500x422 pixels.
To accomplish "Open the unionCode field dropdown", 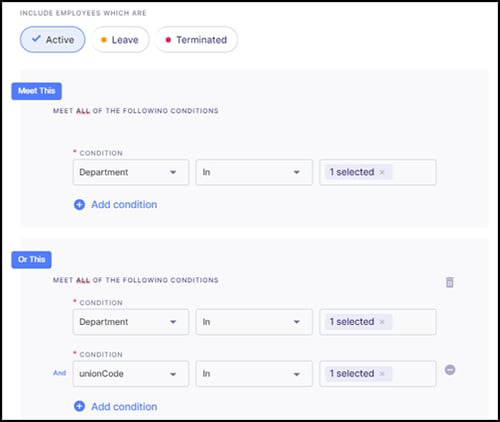I will pyautogui.click(x=131, y=374).
